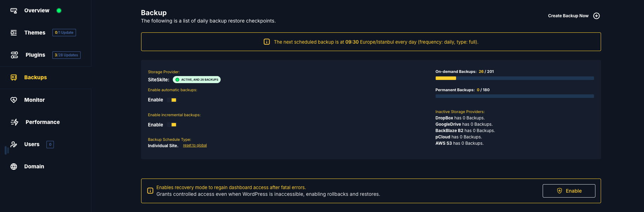Click the Permanent Backups progress bar
The width and height of the screenshot is (644, 212).
pyautogui.click(x=514, y=96)
